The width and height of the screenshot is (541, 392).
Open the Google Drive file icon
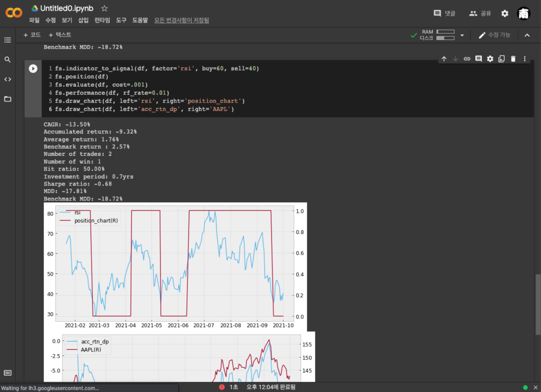coord(35,8)
